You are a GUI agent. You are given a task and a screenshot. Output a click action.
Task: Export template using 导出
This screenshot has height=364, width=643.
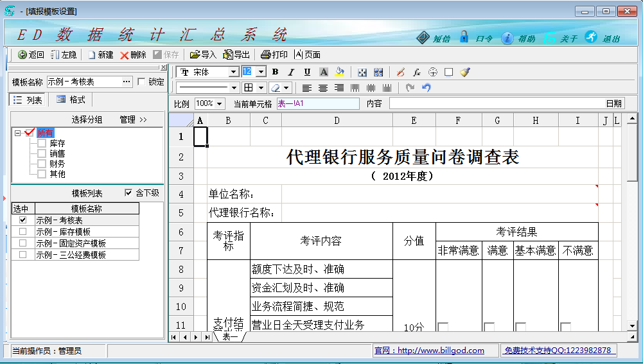(x=236, y=55)
